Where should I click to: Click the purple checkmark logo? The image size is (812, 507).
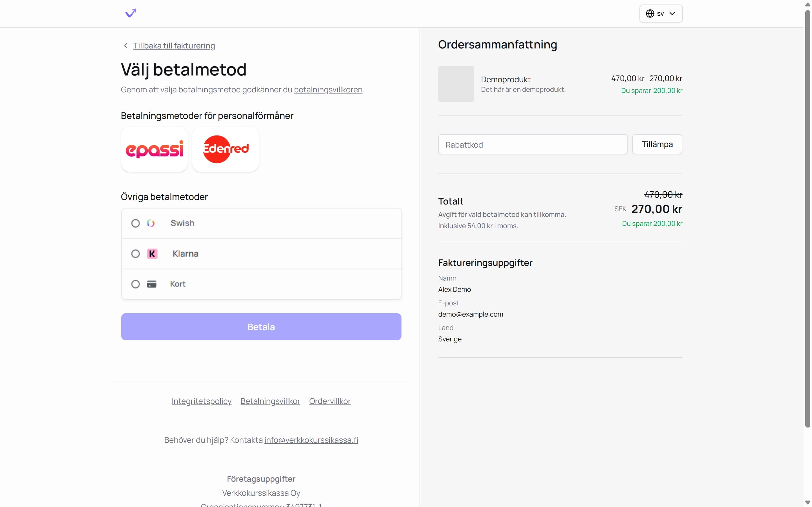point(131,13)
